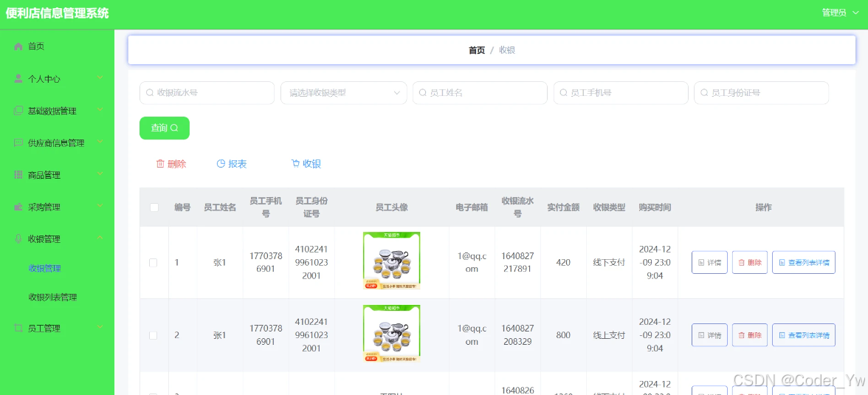Click the magnifier icon on 查询 button
Viewport: 868px width, 395px height.
coord(174,128)
